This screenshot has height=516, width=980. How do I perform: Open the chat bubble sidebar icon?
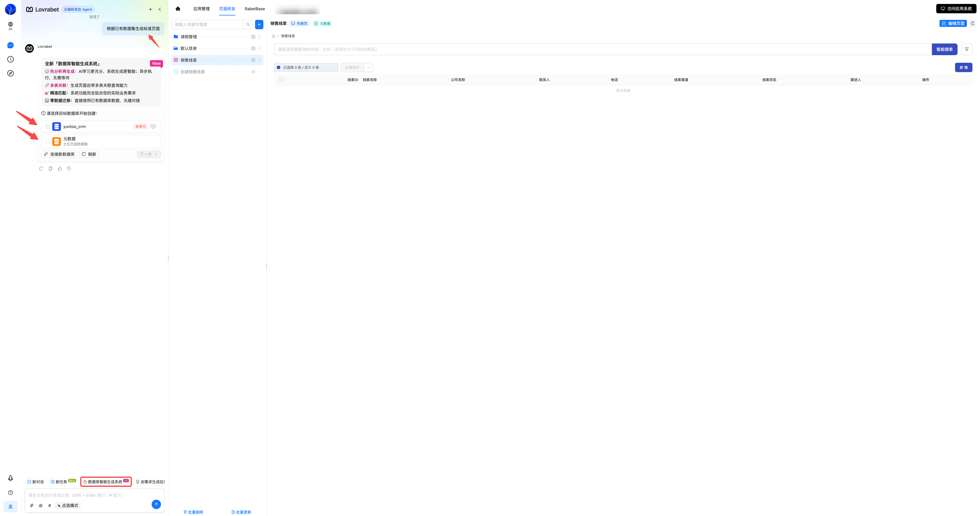[10, 45]
